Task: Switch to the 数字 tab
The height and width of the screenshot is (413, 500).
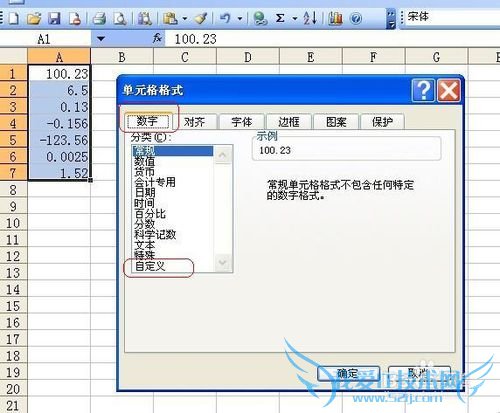Action: tap(147, 121)
